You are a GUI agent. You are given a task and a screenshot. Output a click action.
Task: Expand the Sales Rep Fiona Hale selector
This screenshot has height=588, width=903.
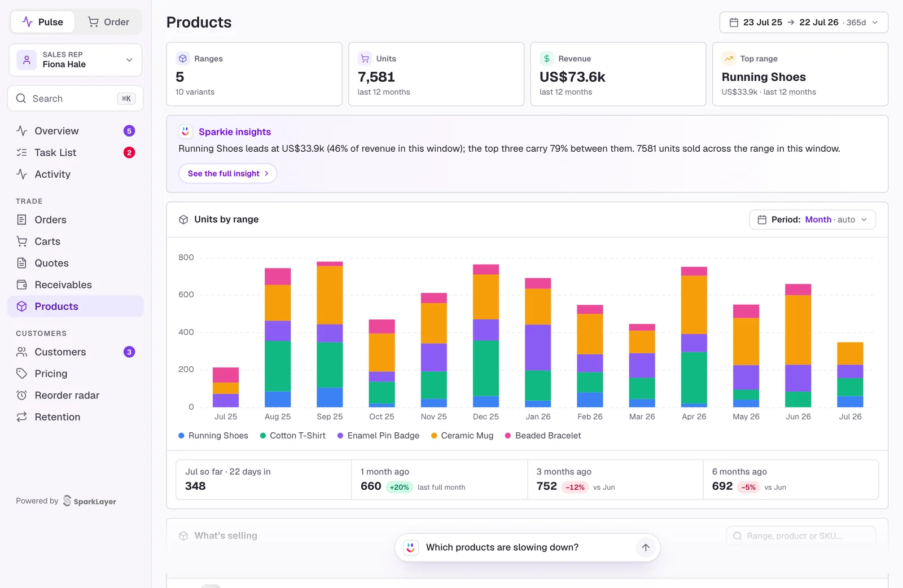click(x=76, y=60)
